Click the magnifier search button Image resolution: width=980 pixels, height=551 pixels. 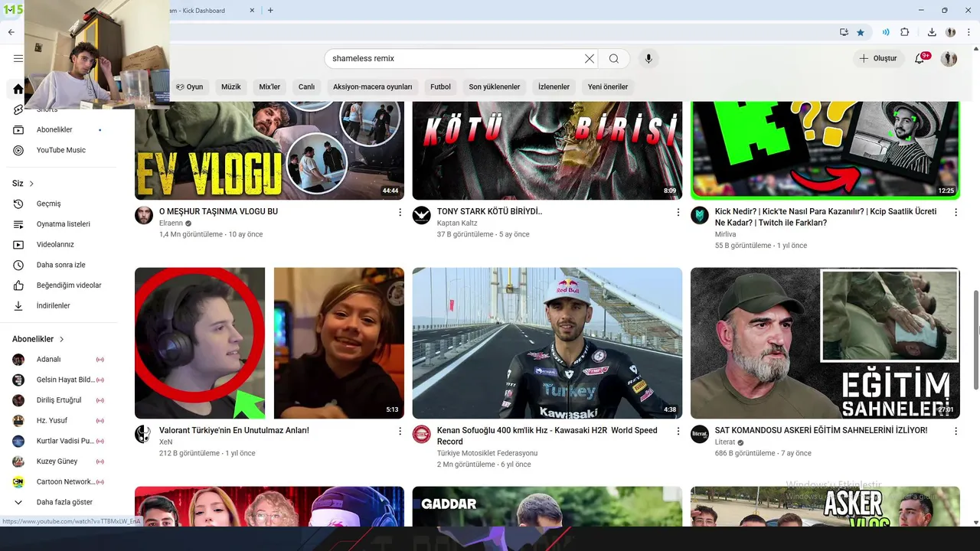[x=614, y=59]
